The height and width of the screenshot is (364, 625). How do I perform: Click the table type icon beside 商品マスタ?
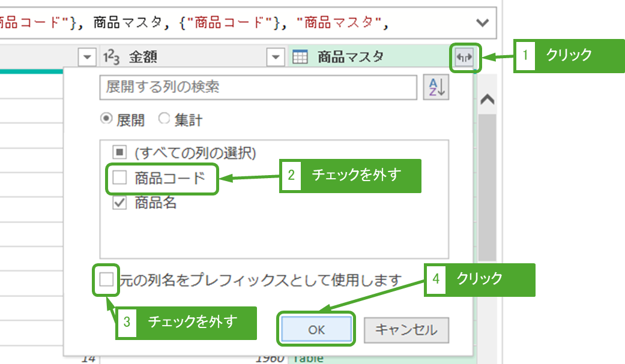coord(300,58)
